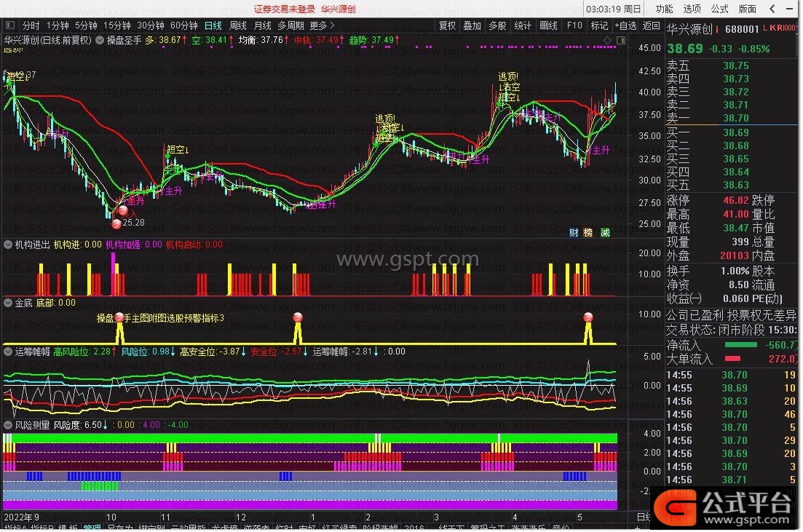Switch to 60分钟 period
Image resolution: width=803 pixels, height=532 pixels.
point(184,25)
